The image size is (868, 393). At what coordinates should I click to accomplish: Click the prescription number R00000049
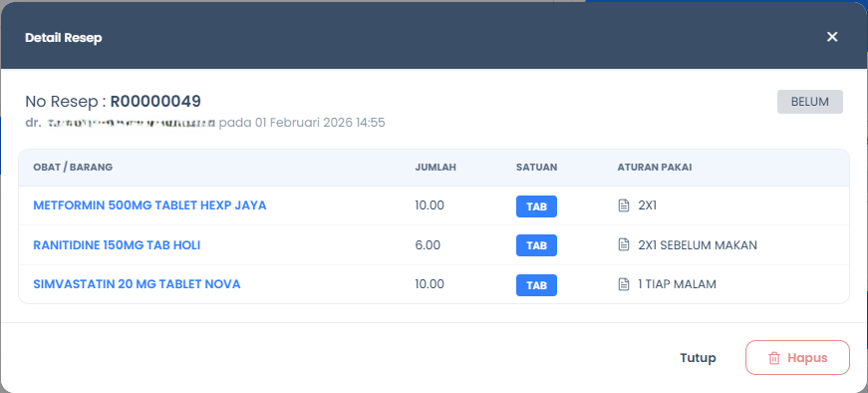click(x=155, y=102)
